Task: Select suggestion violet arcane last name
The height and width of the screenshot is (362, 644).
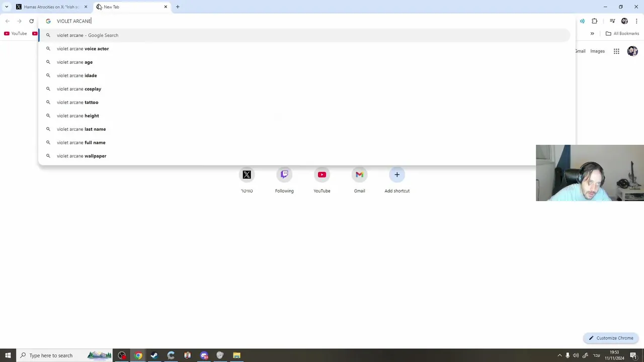Action: point(304,129)
